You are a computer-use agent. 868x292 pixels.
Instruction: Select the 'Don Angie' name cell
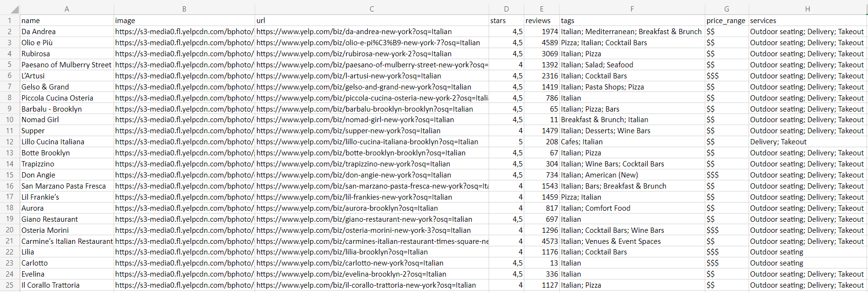tap(66, 175)
